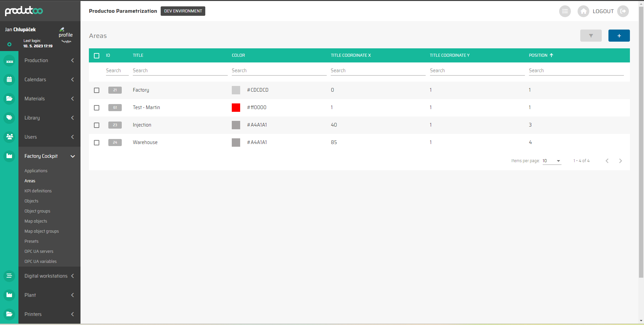Screen dimensions: 644x325
Task: Click the logout arrow icon
Action: tap(623, 11)
